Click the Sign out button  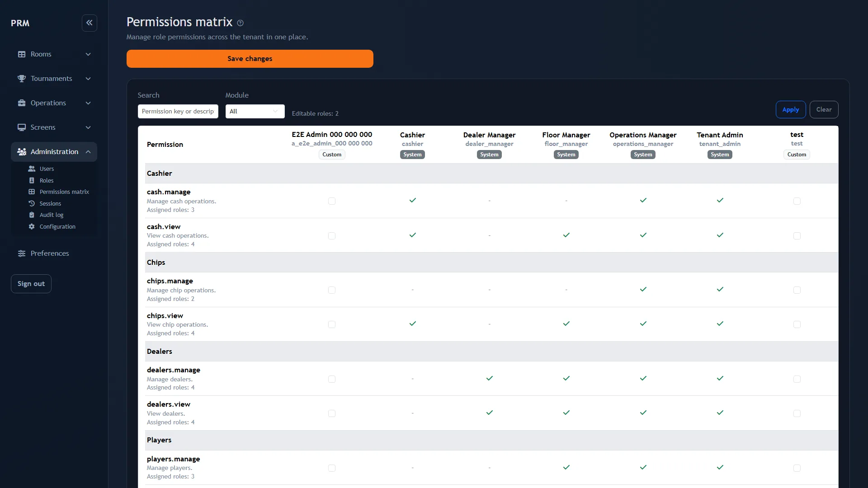coord(31,284)
